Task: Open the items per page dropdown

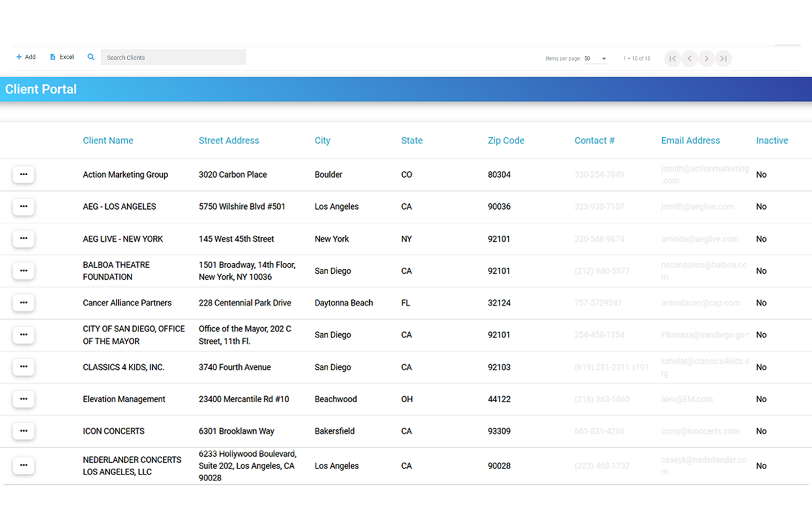Action: (594, 58)
